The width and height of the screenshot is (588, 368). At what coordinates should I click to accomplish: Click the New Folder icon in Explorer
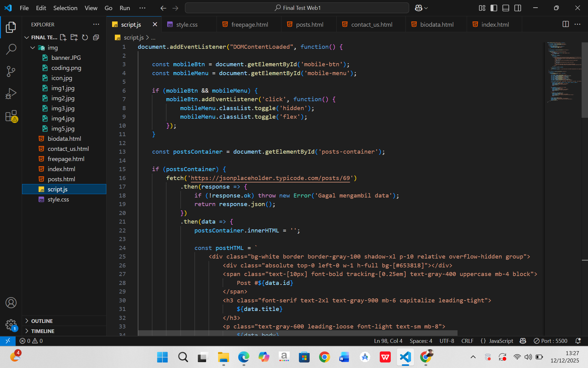click(74, 37)
